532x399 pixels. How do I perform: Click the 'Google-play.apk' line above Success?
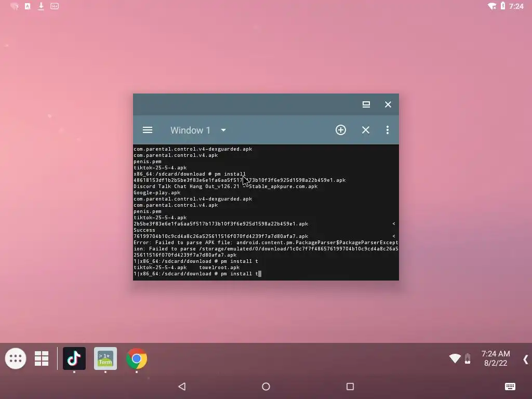tap(157, 193)
